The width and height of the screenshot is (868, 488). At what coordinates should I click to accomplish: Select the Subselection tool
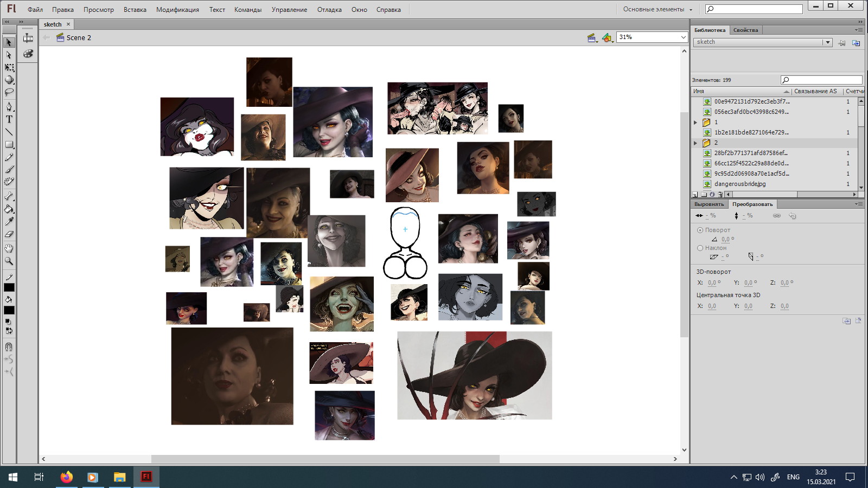(x=9, y=55)
